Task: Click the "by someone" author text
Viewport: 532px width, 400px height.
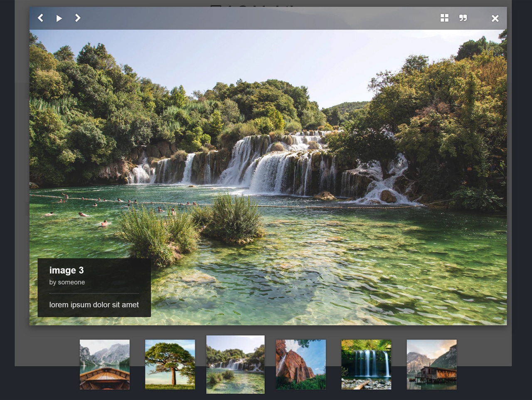Action: [67, 282]
